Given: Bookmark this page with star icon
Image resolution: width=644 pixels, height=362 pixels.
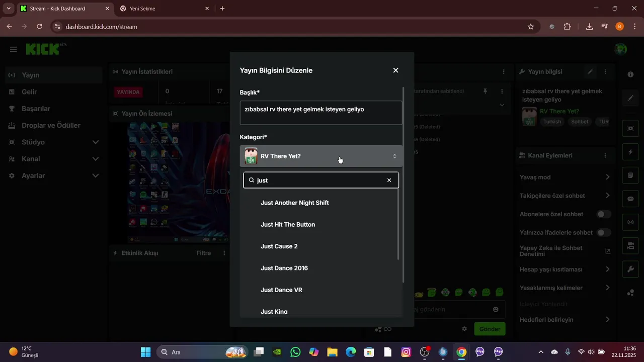Looking at the screenshot, I should click(x=530, y=27).
